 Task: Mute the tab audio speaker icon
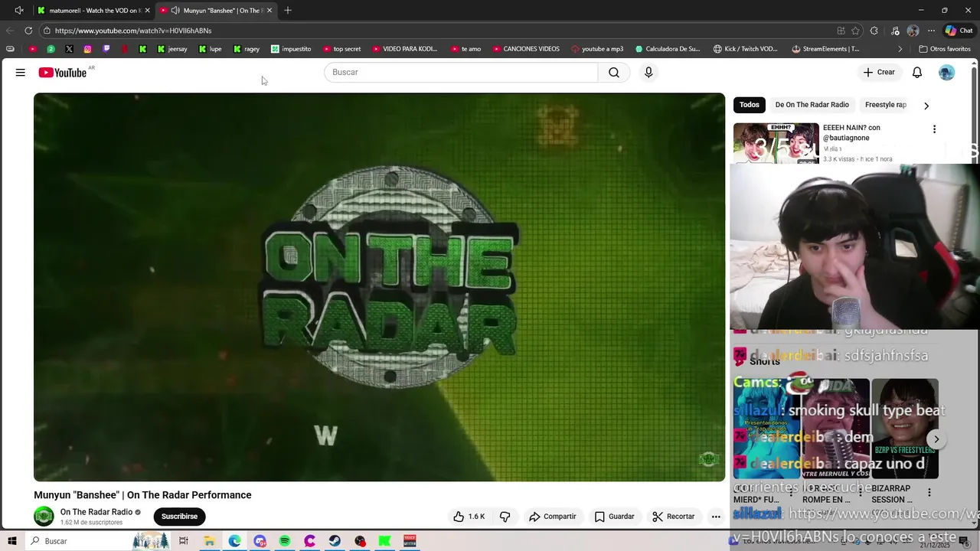coord(175,10)
